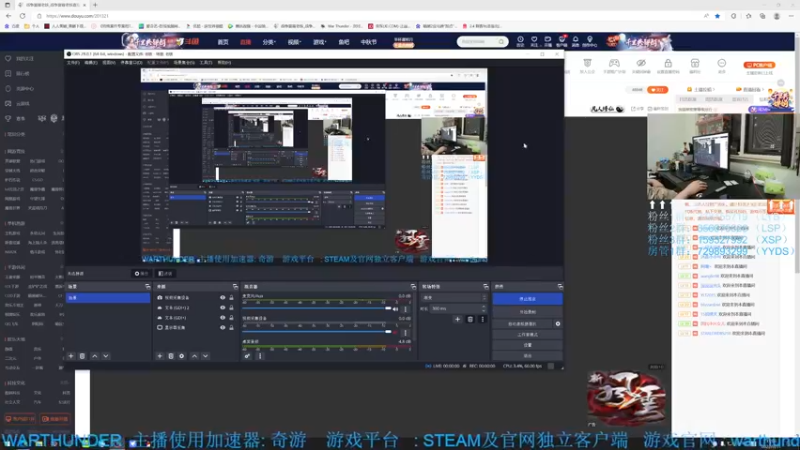Open the second audio channel three-dot menu in OBS mixer
Viewport: 800px width, 450px height.
406,333
